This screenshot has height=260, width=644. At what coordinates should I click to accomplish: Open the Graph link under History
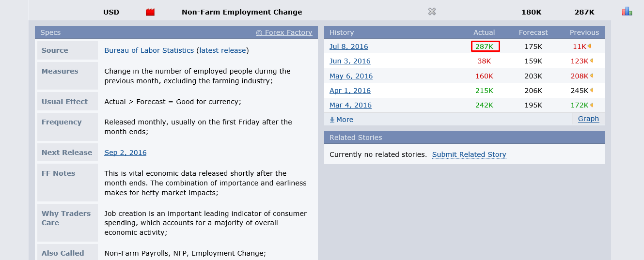(588, 119)
